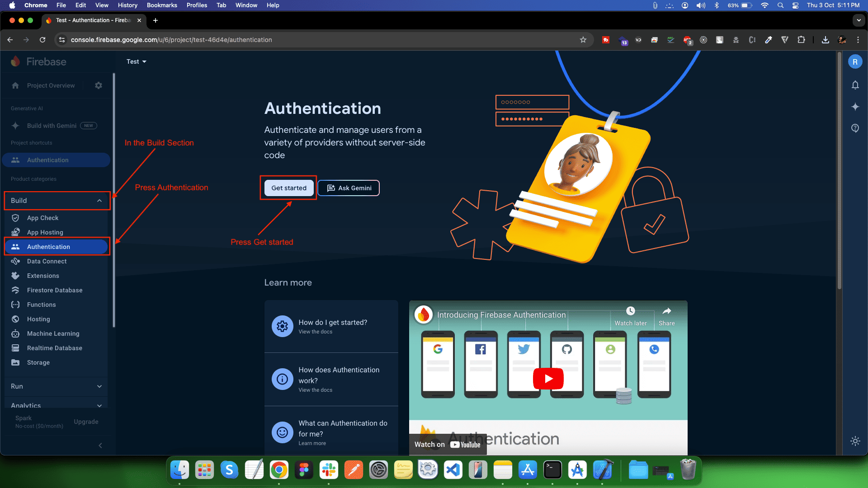Open project settings gear icon
The height and width of the screenshot is (488, 868).
point(99,85)
